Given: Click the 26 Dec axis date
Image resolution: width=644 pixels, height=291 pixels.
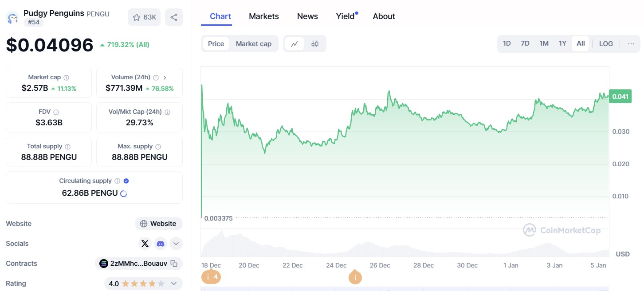Looking at the screenshot, I should pos(380,265).
